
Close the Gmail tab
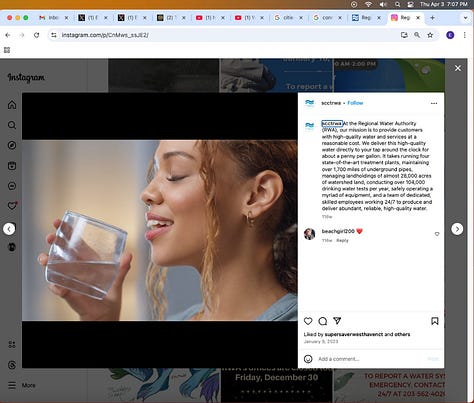pyautogui.click(x=66, y=18)
